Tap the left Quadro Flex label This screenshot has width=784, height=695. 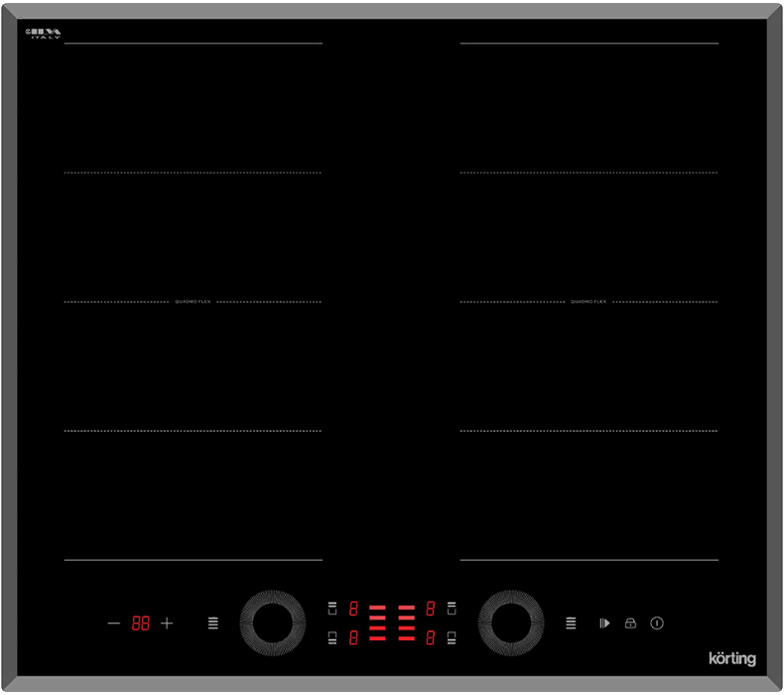pos(193,301)
